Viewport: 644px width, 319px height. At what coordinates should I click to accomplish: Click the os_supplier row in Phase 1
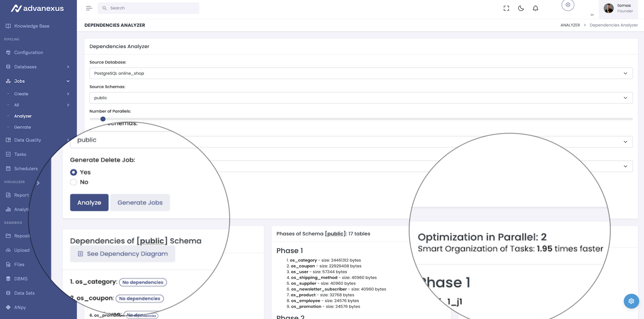(x=323, y=283)
